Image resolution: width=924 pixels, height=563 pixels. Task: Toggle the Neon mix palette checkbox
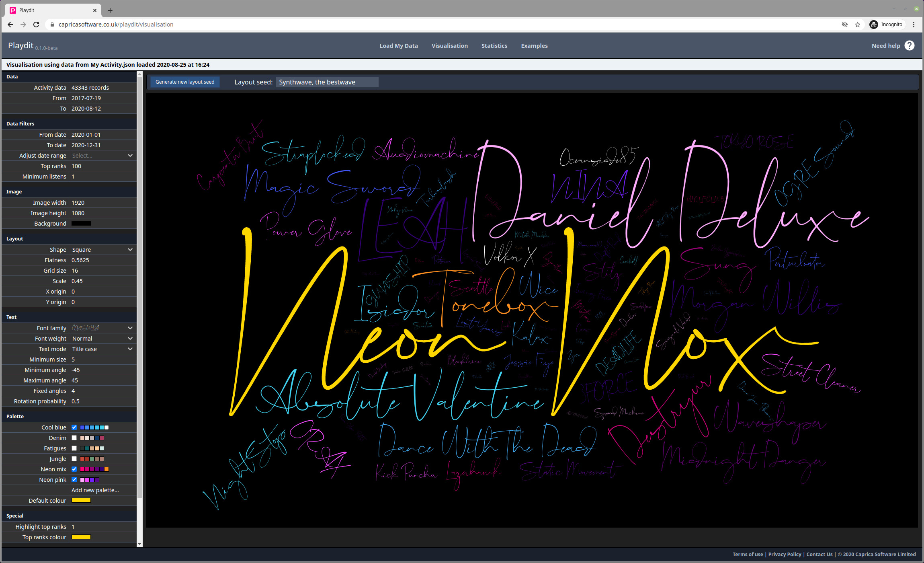(75, 469)
